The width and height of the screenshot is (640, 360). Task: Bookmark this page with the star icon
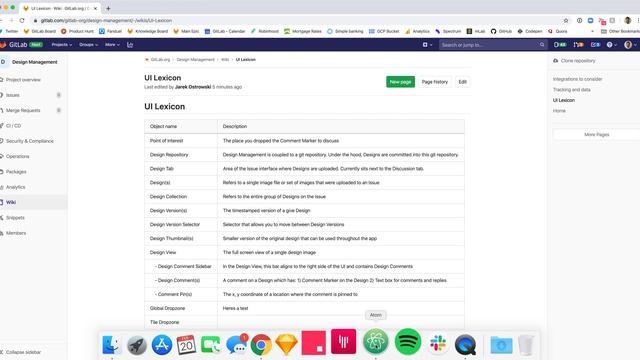(x=566, y=20)
